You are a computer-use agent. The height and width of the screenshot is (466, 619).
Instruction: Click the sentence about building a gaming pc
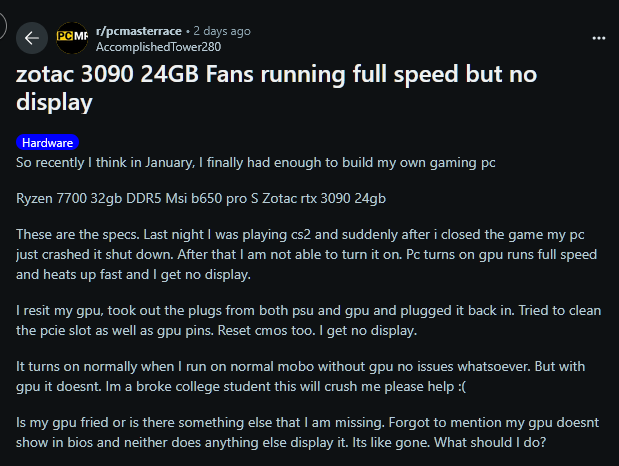[256, 163]
